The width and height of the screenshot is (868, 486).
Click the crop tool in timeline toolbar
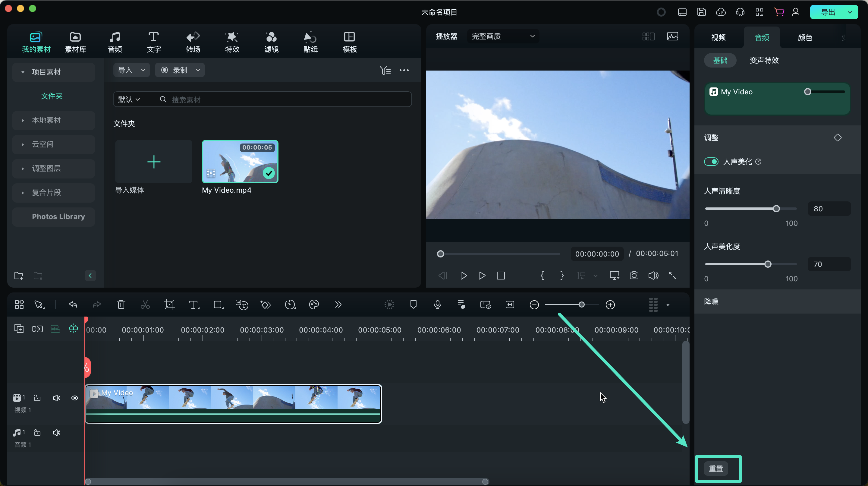pos(169,305)
